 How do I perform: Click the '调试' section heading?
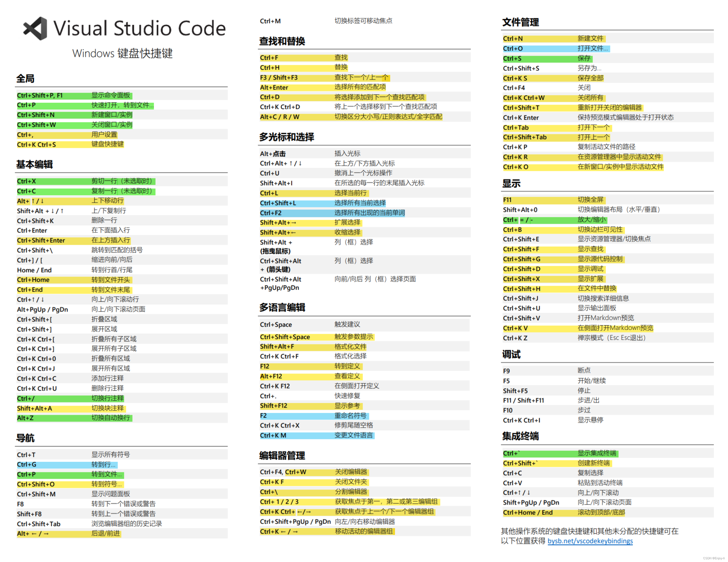coord(511,354)
